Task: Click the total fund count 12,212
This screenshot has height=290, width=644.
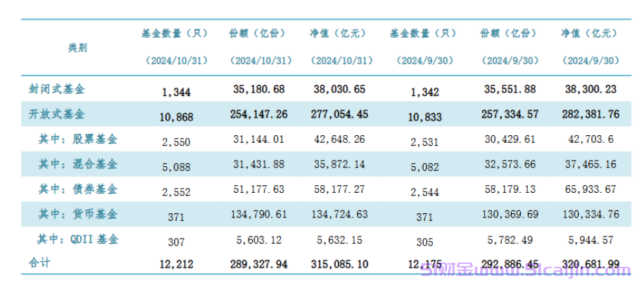Action: pyautogui.click(x=176, y=264)
